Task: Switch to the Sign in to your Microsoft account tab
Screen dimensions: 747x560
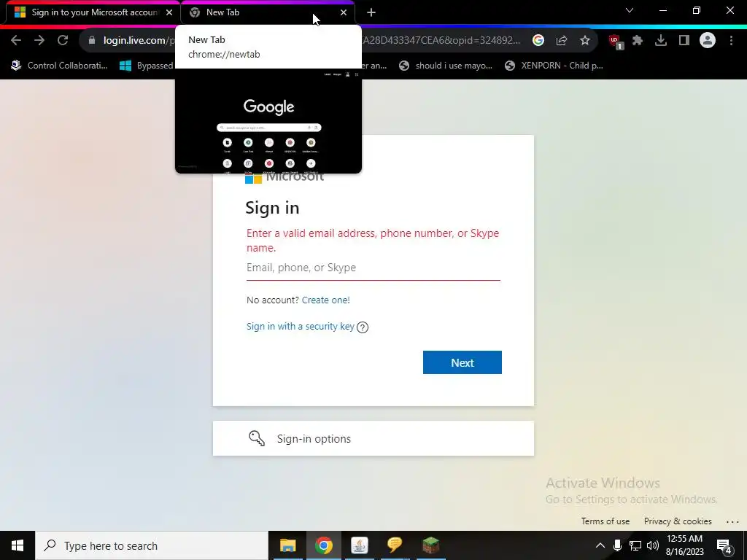Action: point(93,12)
